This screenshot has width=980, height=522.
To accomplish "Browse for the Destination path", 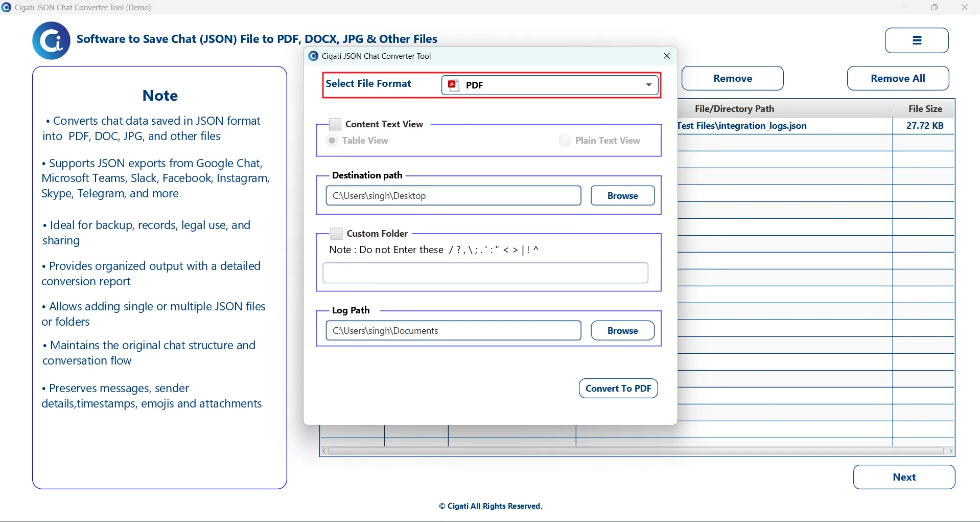I will pyautogui.click(x=622, y=195).
